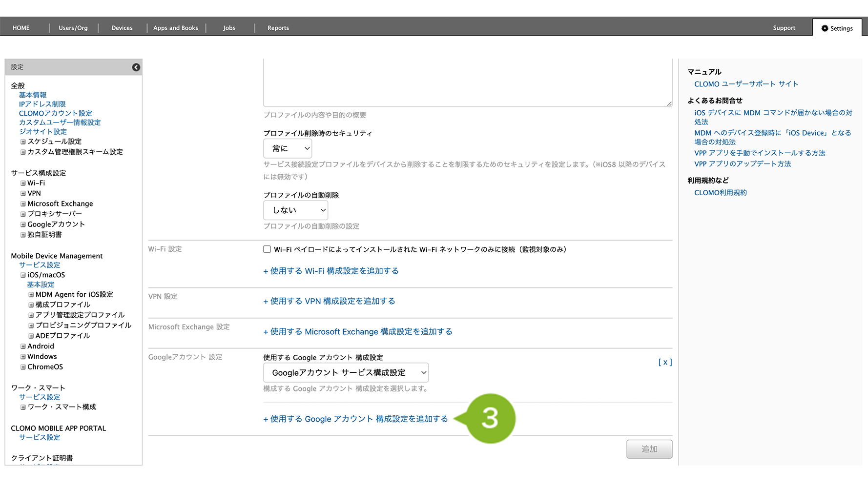
Task: Collapse the 設定 sidebar with the arrow icon
Action: pos(136,67)
